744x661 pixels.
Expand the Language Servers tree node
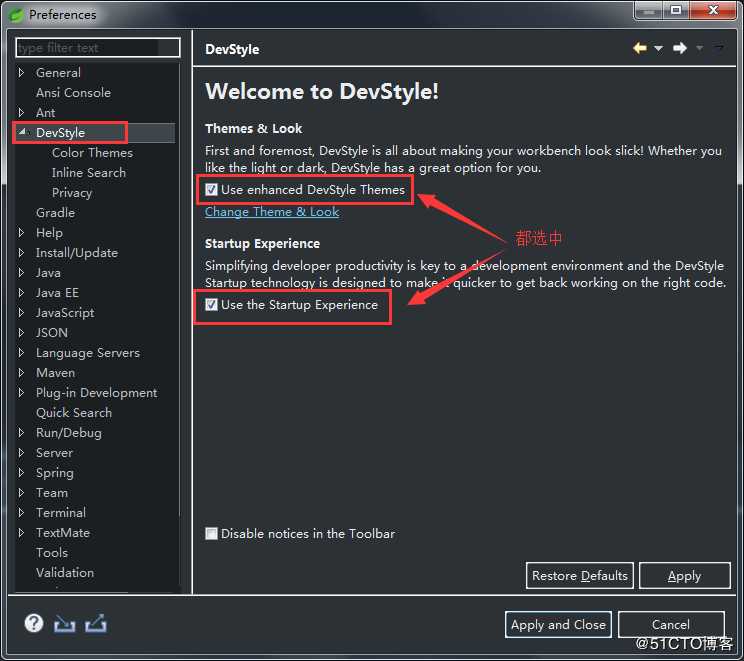click(x=21, y=353)
